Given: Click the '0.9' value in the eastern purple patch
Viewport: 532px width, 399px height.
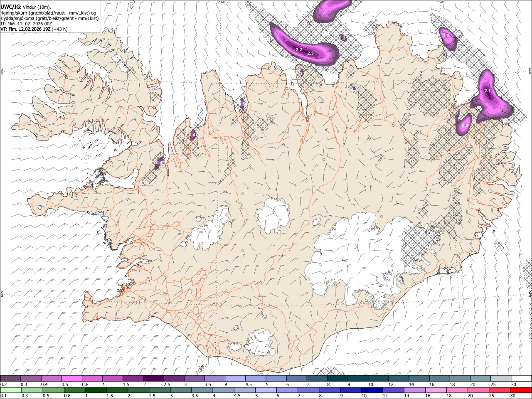Looking at the screenshot, I should tap(465, 126).
